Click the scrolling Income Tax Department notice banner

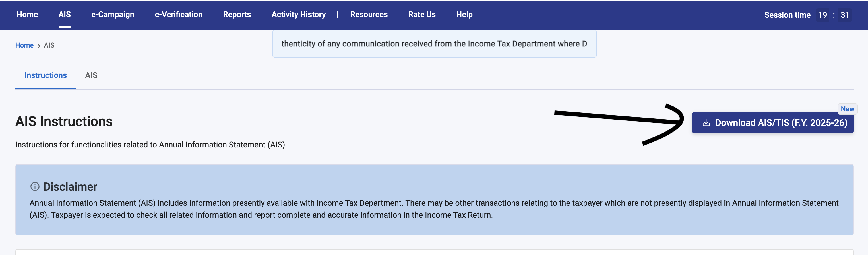tap(434, 44)
